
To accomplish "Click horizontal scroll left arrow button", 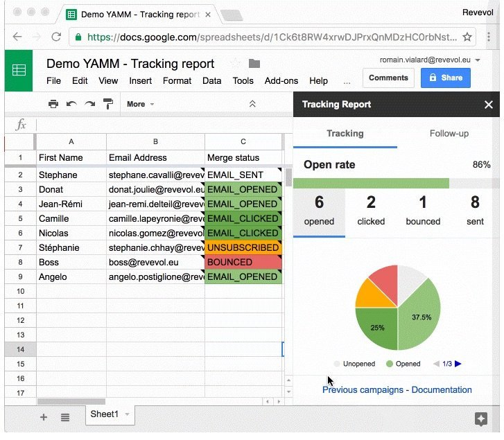I will 268,401.
